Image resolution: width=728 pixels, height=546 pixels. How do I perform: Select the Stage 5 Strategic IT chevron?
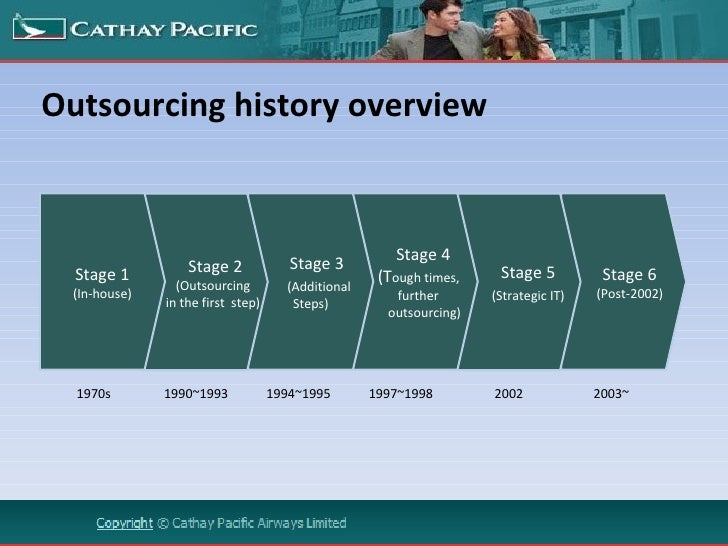point(520,282)
